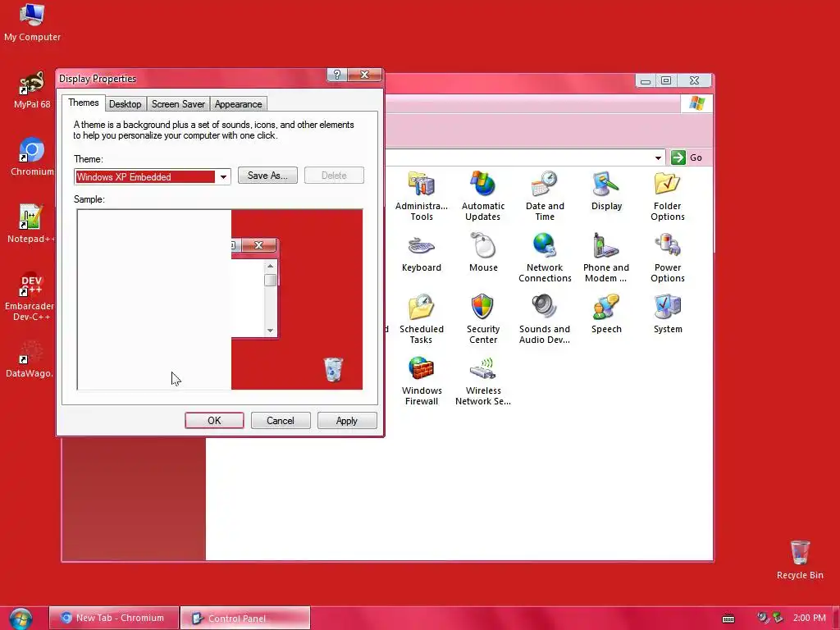
Task: Select Embarcadero Dev-C++ desktop shortcut
Action: [x=30, y=296]
